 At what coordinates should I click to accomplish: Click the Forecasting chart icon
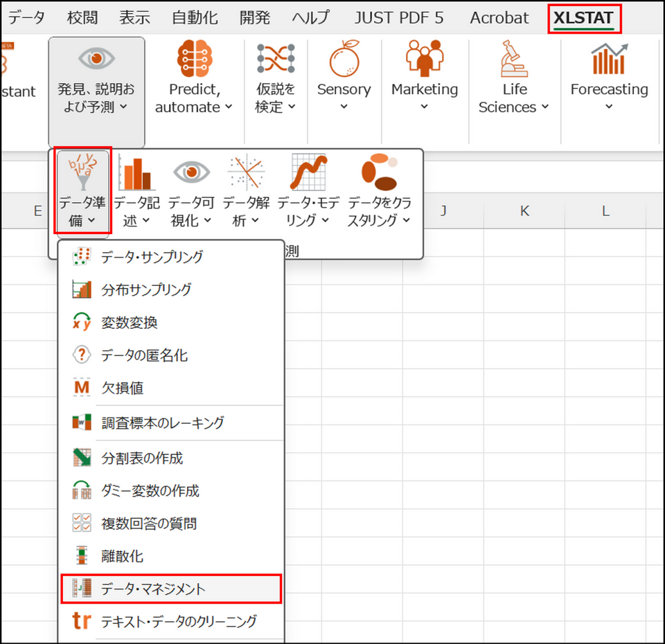[x=610, y=58]
